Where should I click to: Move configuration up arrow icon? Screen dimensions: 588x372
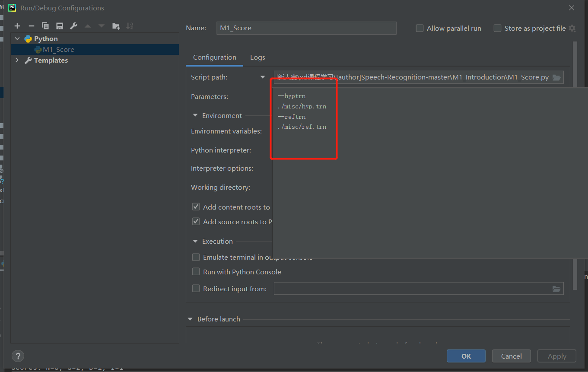(88, 26)
